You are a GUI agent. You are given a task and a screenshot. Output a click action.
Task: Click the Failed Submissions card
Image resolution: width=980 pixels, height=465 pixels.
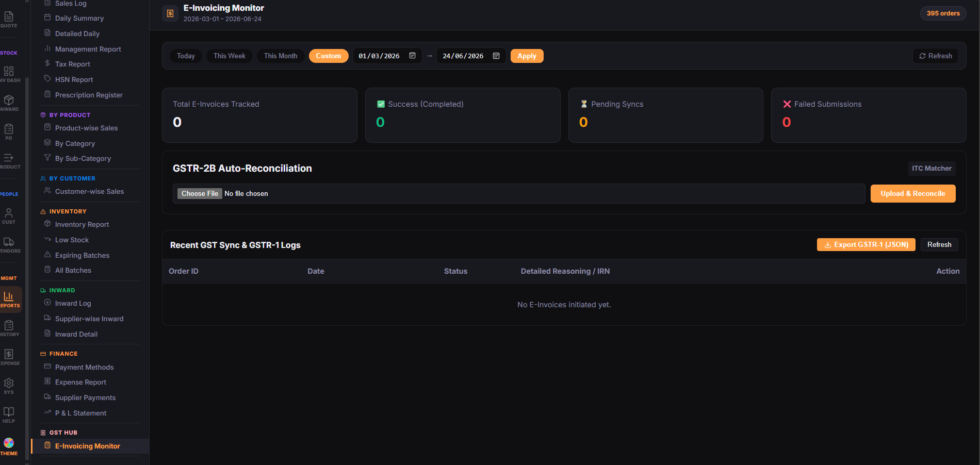point(869,115)
